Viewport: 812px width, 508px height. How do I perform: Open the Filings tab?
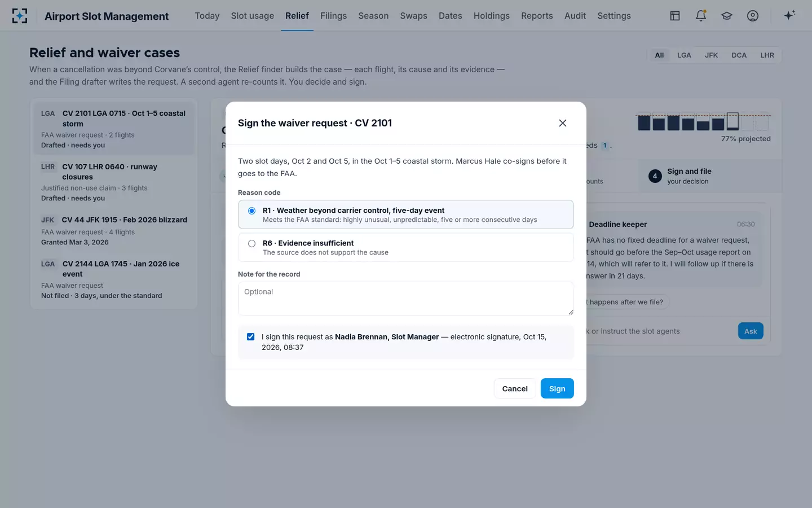[334, 16]
